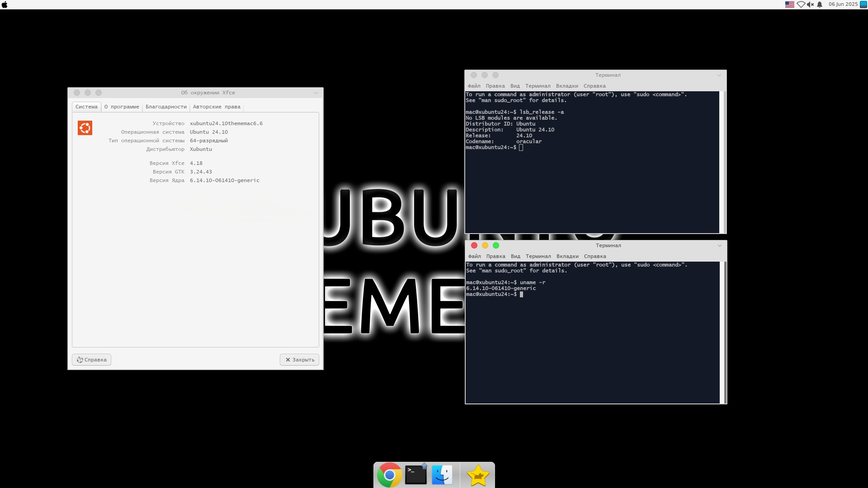Open the Авторские права tab
This screenshot has width=868, height=488.
(217, 107)
